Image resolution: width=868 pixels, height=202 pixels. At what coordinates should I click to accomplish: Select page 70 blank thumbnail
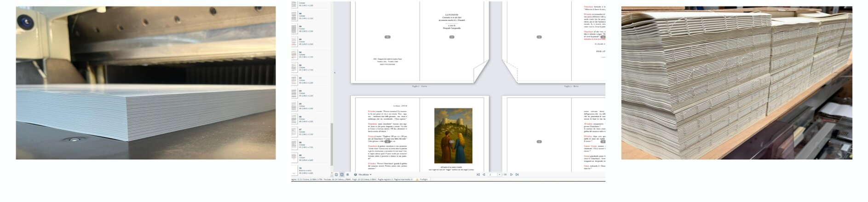pyautogui.click(x=294, y=170)
